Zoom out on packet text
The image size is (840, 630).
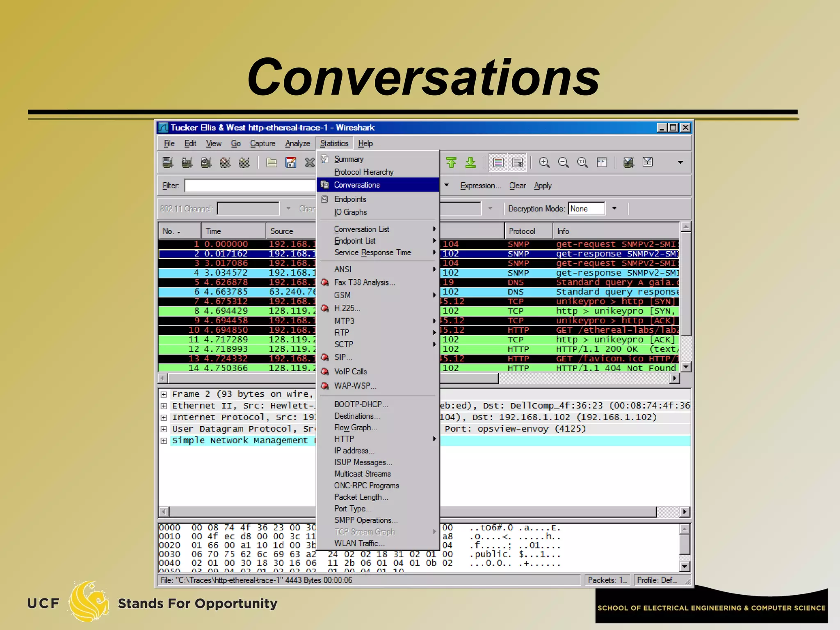coord(564,163)
